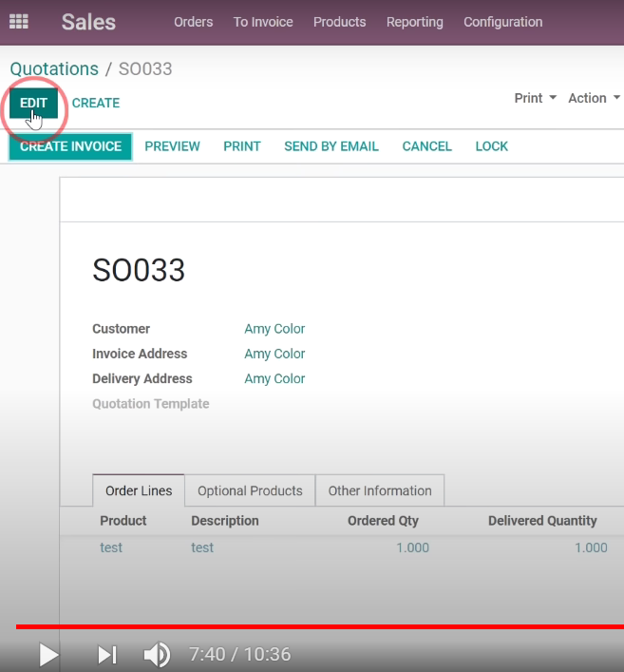Click the CREATE button
The image size is (624, 672).
pos(96,103)
